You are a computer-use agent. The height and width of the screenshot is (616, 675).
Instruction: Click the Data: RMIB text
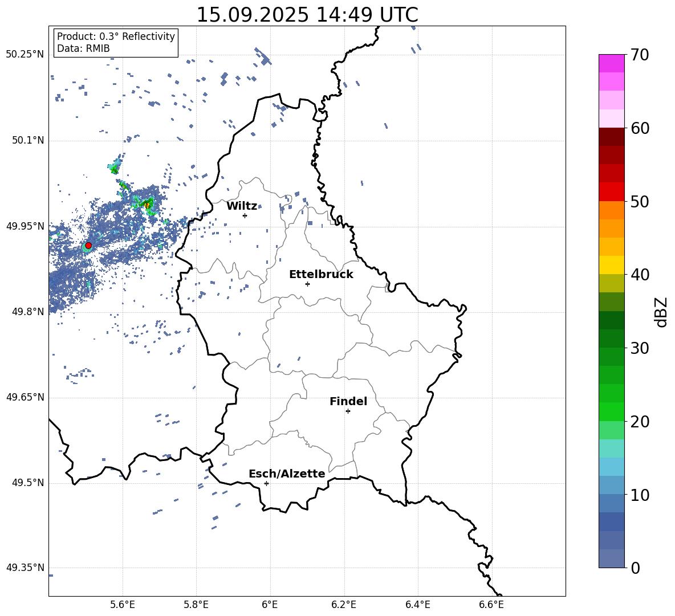[83, 48]
